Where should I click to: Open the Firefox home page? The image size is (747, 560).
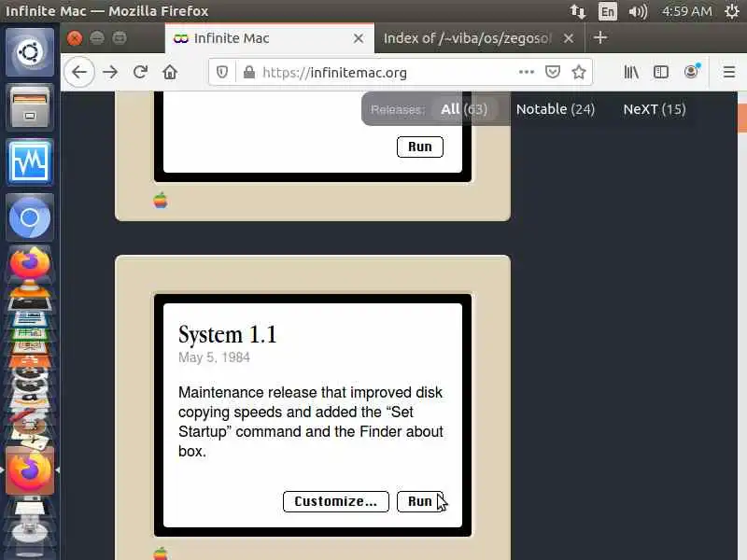point(170,73)
